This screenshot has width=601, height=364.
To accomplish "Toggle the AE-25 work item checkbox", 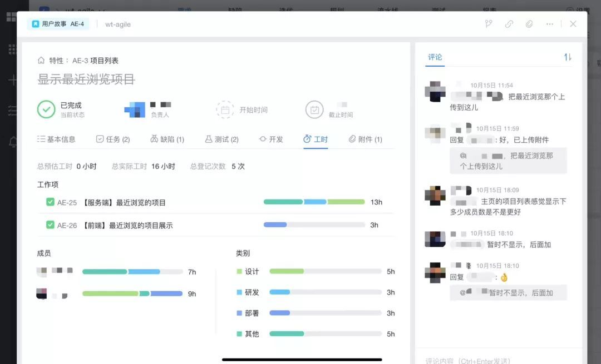I will [50, 202].
